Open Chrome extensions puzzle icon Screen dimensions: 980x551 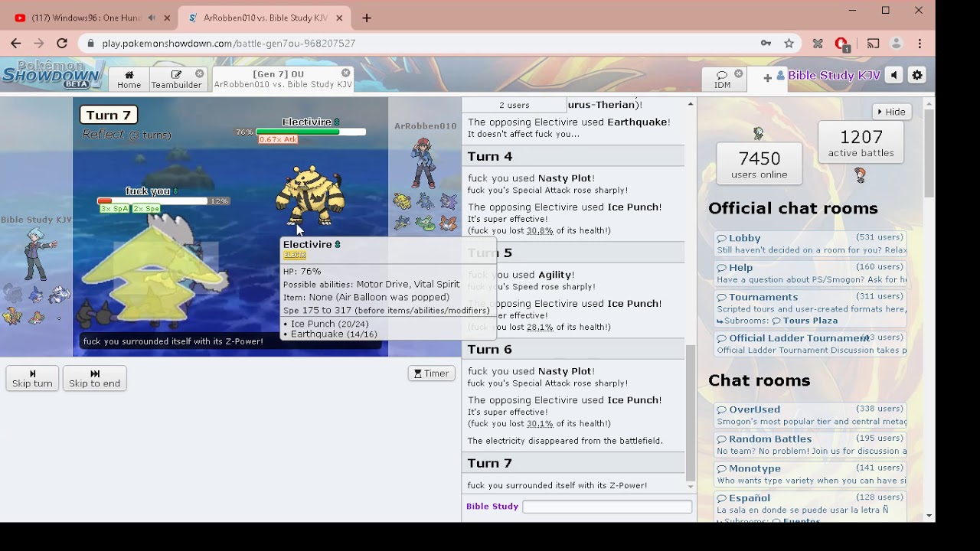click(x=818, y=44)
